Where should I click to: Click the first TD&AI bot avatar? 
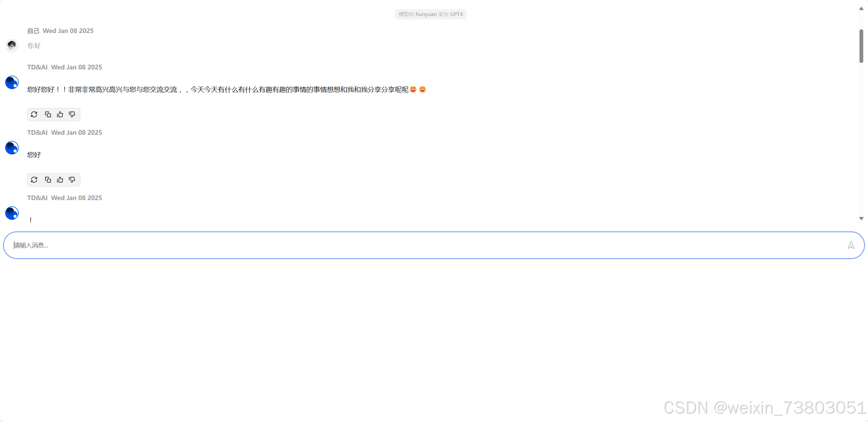pos(12,82)
